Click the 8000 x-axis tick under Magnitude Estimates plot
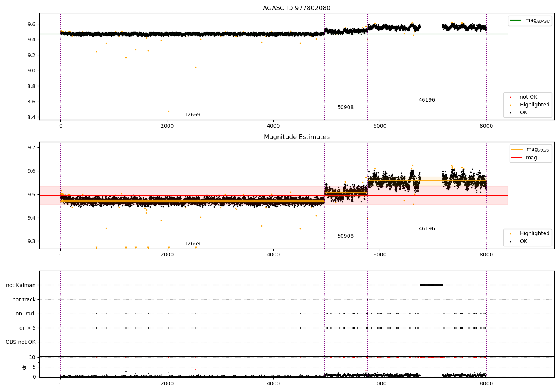The width and height of the screenshot is (560, 392). pos(486,255)
